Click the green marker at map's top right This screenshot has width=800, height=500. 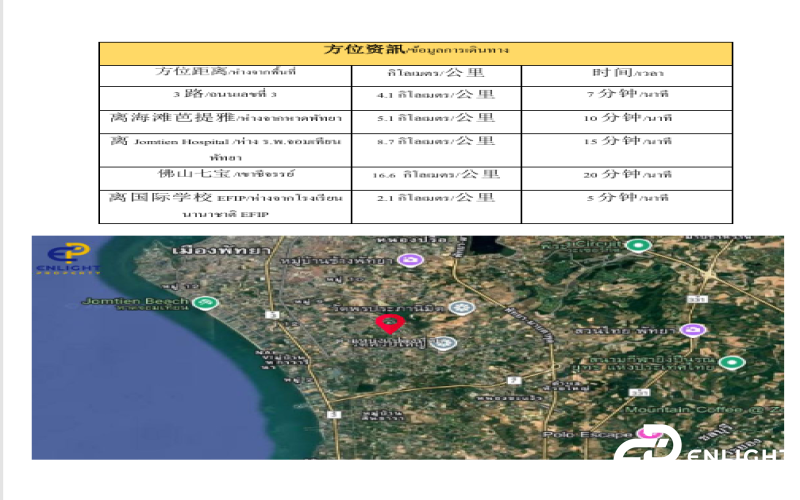(x=633, y=245)
